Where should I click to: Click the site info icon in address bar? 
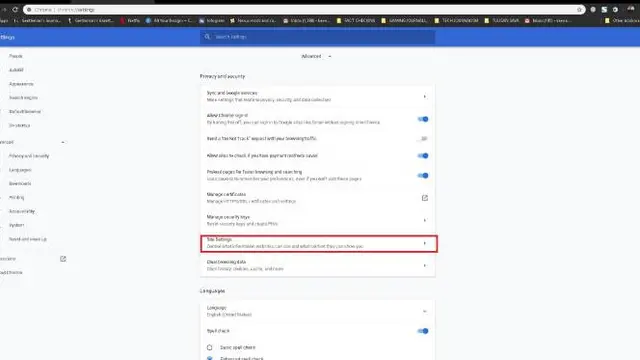[29, 9]
